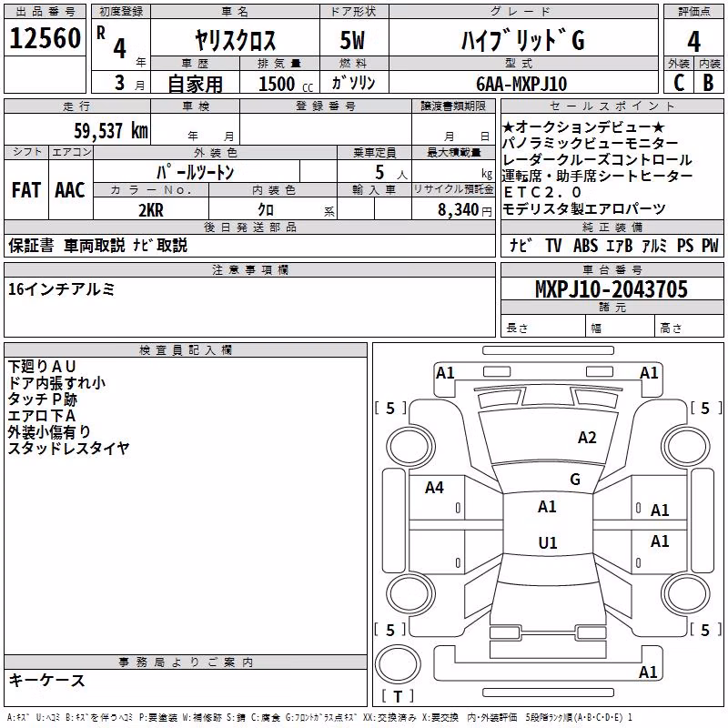Click the 16インチアルミ notice text
This screenshot has width=728, height=728.
(x=61, y=289)
